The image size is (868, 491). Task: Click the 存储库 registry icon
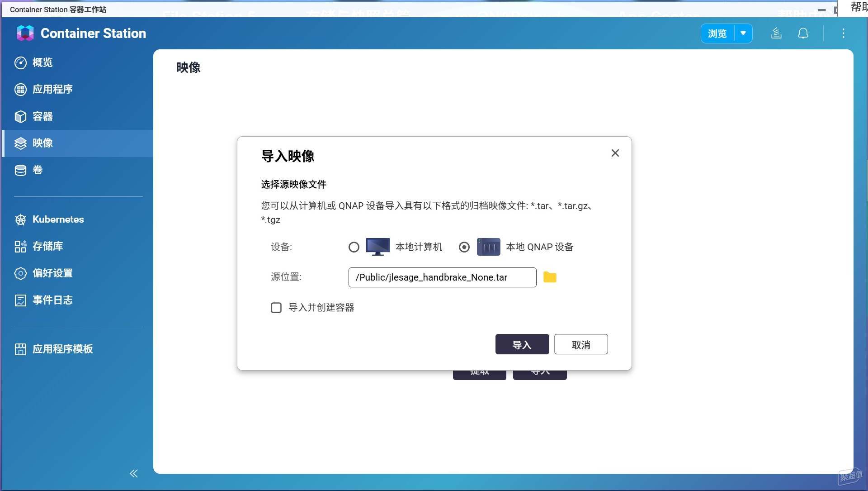coord(20,246)
